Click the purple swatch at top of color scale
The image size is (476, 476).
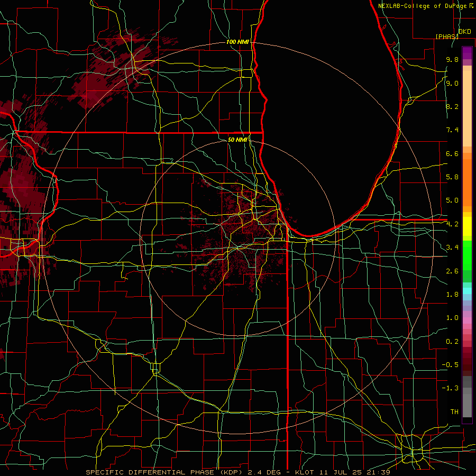tap(467, 53)
